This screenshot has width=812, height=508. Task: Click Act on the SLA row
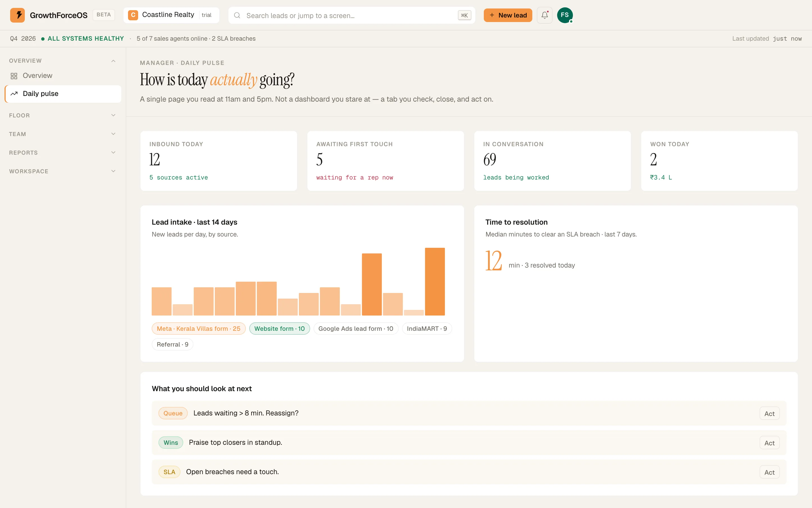[x=769, y=472]
